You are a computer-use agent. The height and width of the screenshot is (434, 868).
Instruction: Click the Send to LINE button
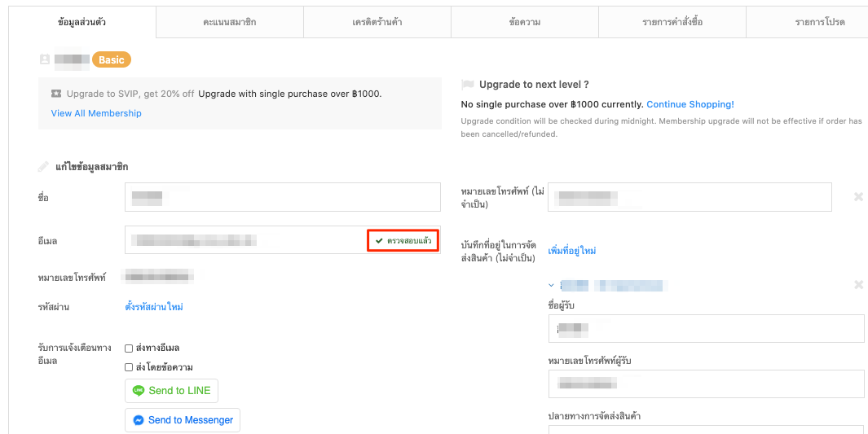172,391
